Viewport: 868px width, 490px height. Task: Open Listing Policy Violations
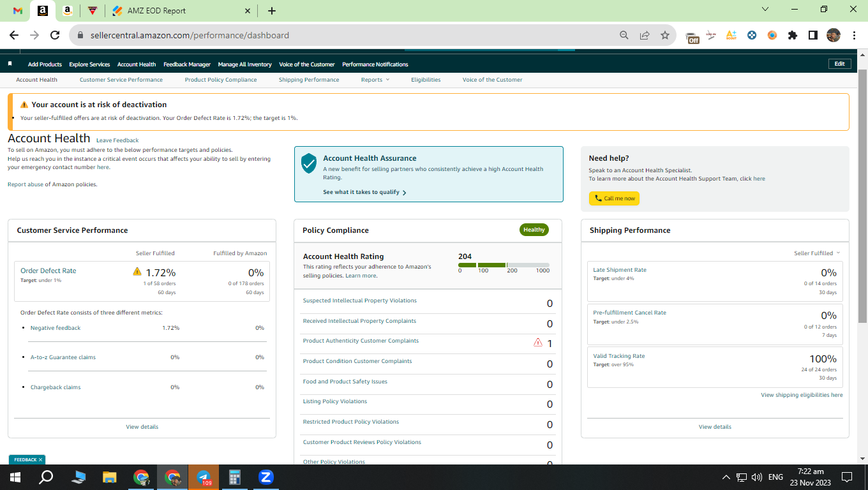pos(335,401)
